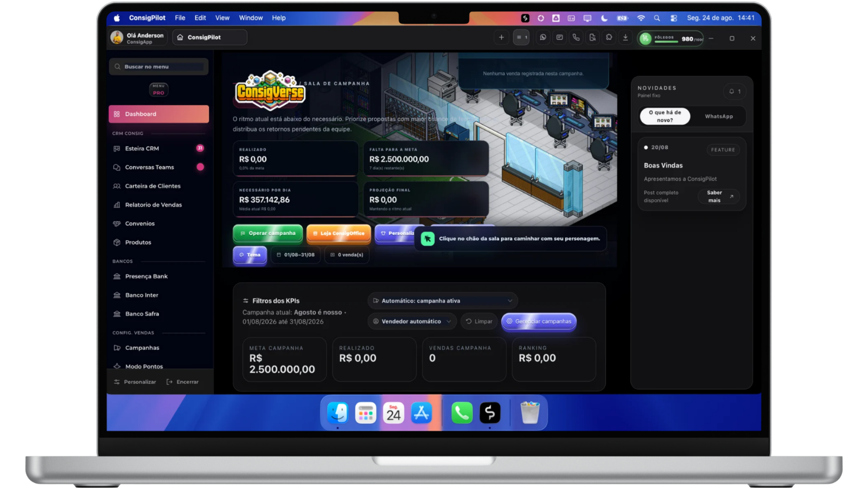This screenshot has width=868, height=488.
Task: Click the download icon in the top toolbar
Action: point(626,37)
